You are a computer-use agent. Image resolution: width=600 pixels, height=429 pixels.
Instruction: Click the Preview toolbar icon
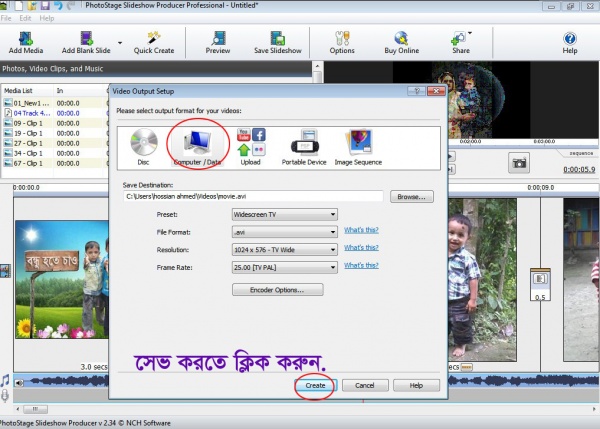tap(218, 42)
